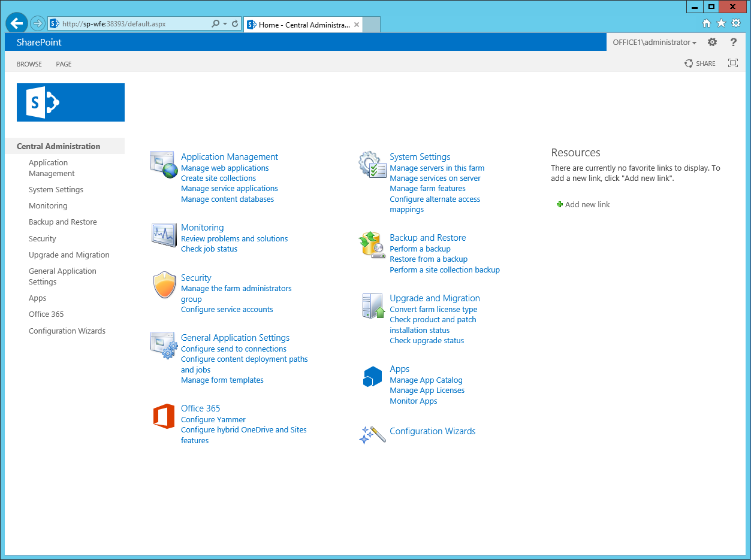Close the Home - Central Administration tab
751x560 pixels.
(357, 25)
